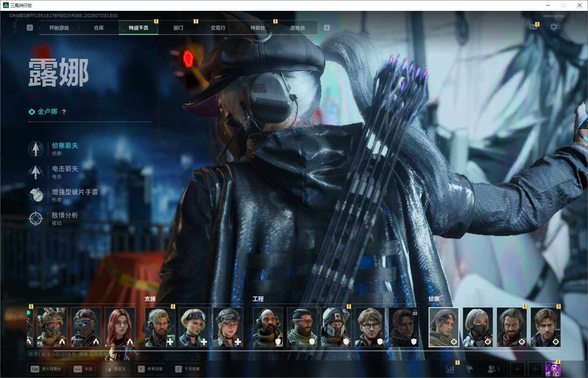Image resolution: width=588 pixels, height=378 pixels.
Task: Select the 侦察箭矢 skill icon
Action: pyautogui.click(x=36, y=149)
